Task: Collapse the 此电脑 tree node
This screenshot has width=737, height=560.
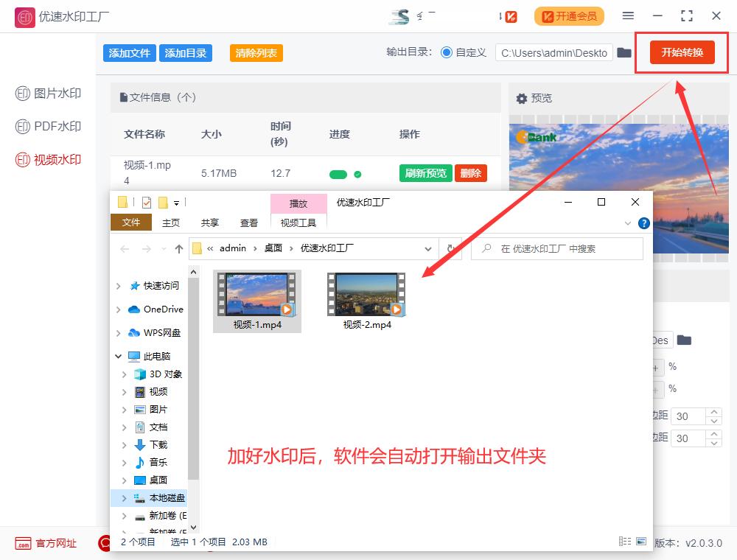Action: pyautogui.click(x=118, y=355)
